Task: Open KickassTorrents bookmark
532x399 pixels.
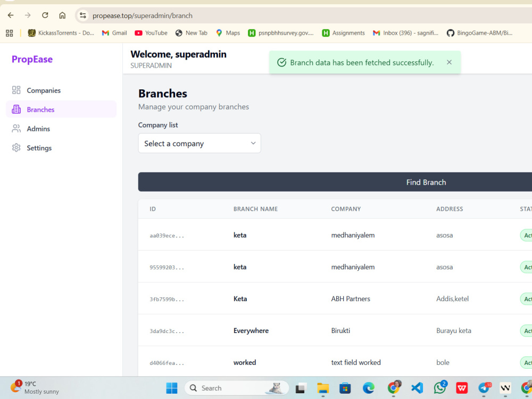Action: (x=61, y=33)
